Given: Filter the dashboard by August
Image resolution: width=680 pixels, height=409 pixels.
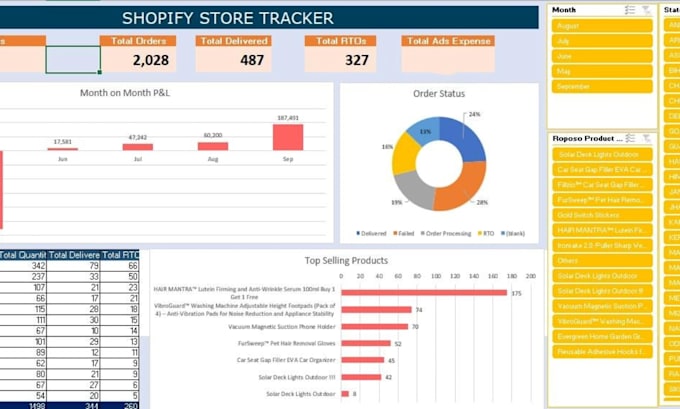Looking at the screenshot, I should tap(602, 26).
